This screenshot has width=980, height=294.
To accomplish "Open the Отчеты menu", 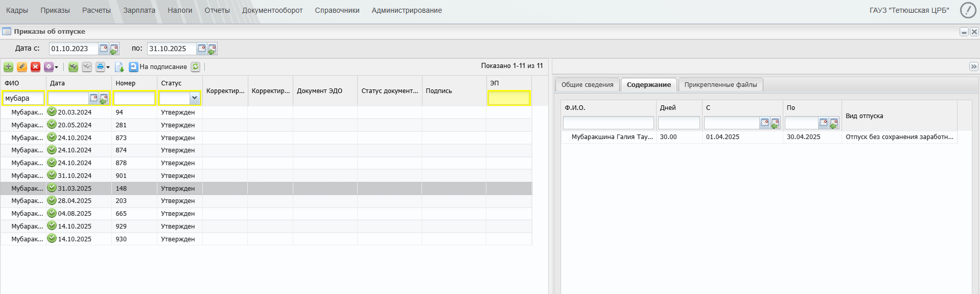I will [x=217, y=10].
